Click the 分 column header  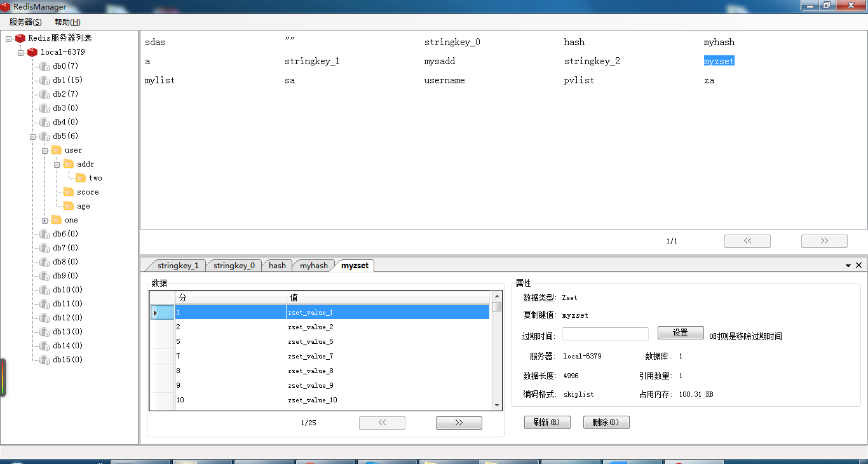231,297
